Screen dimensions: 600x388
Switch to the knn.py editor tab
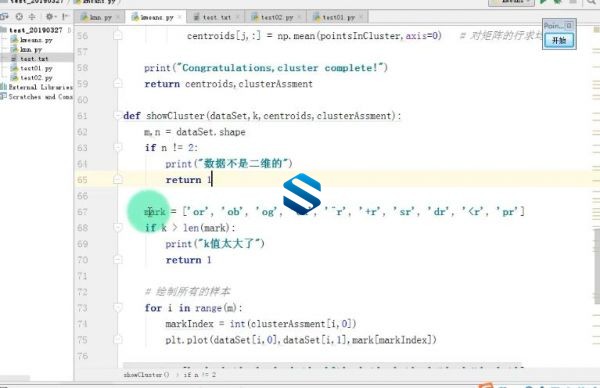tap(98, 18)
